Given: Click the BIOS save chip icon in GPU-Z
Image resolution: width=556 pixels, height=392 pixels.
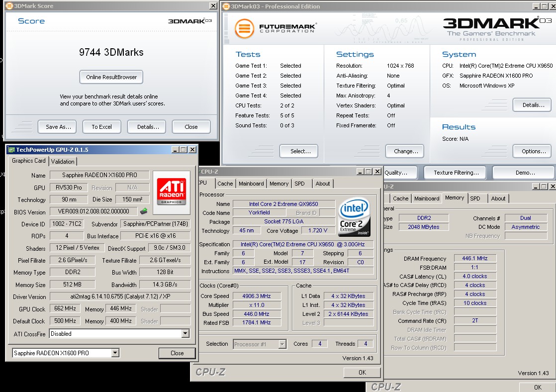Looking at the screenshot, I should pos(144,211).
